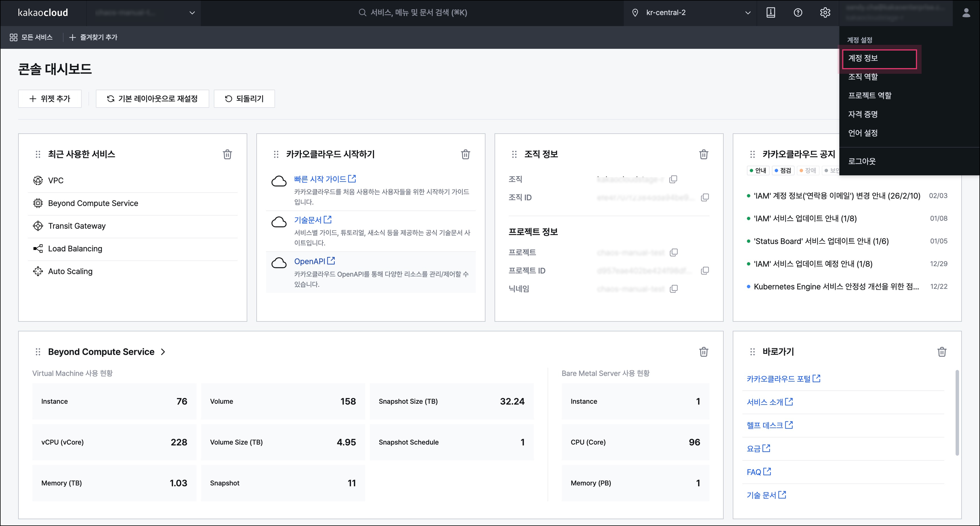Select the Transit Gateway service icon
The image size is (980, 526).
tap(38, 226)
